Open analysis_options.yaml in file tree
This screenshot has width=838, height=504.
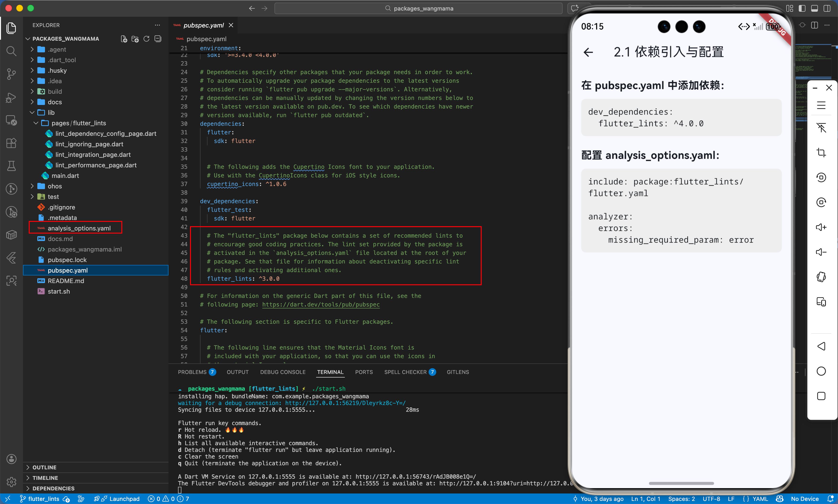(79, 228)
